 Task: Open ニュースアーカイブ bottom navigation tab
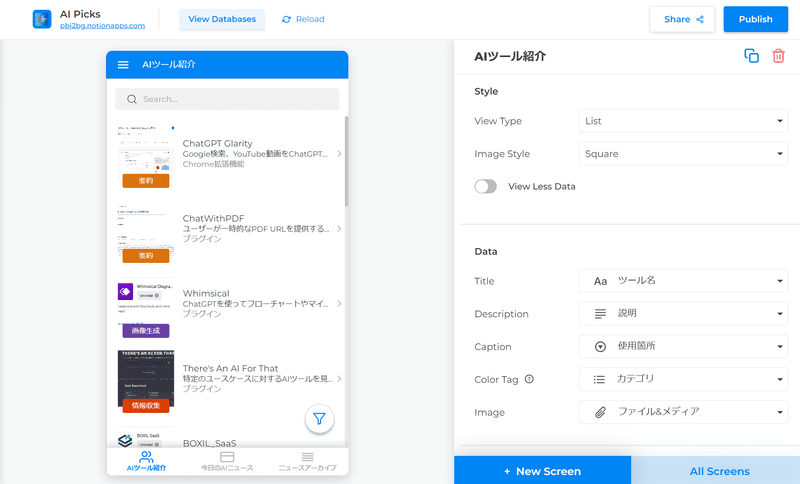pos(307,461)
